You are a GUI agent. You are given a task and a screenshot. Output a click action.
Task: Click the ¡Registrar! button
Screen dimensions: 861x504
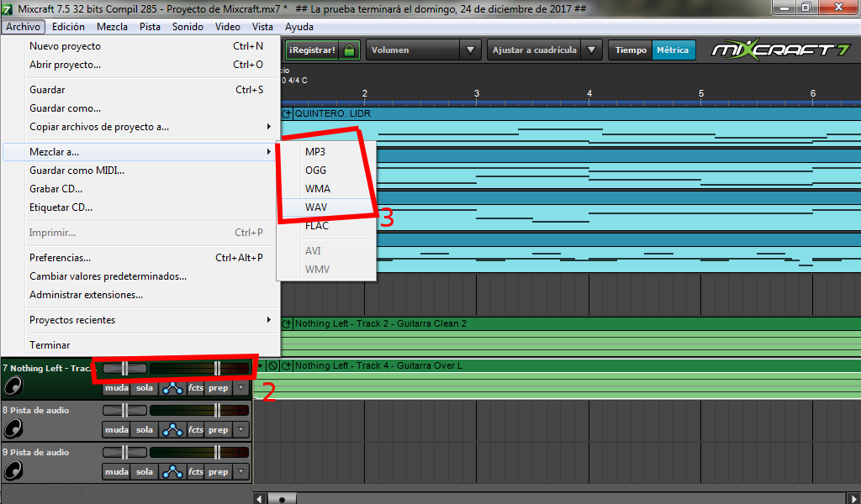point(312,50)
